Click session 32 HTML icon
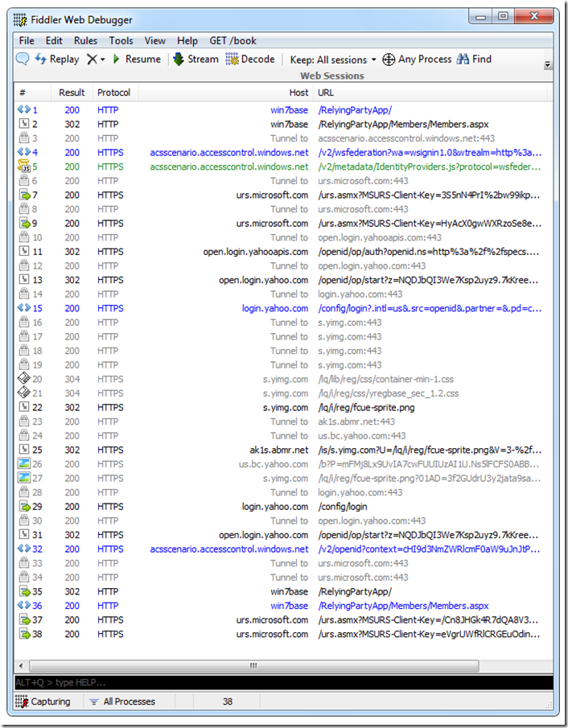The image size is (568, 728). (23, 549)
